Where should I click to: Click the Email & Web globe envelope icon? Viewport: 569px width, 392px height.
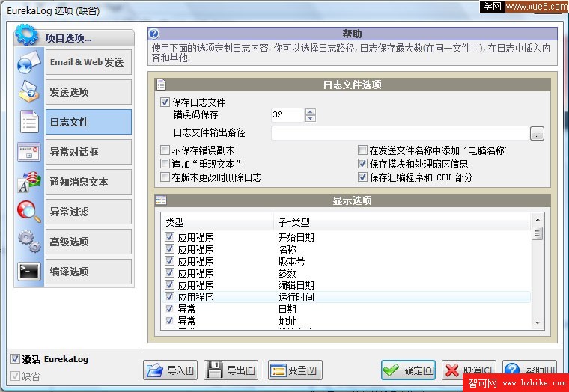click(x=28, y=62)
